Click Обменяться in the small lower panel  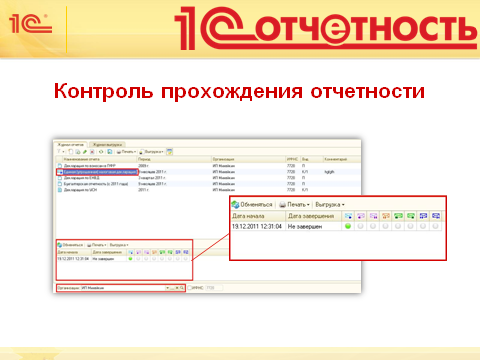[70, 245]
